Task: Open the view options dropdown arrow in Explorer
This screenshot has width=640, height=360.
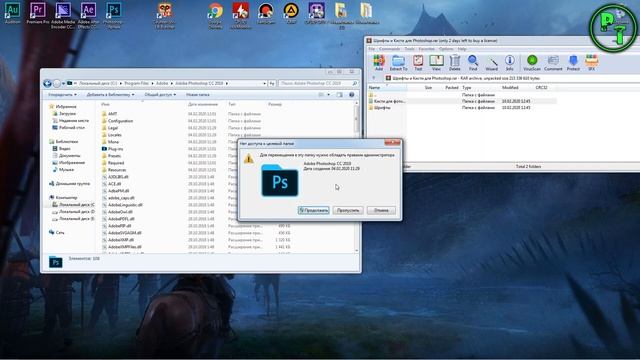Action: 329,95
